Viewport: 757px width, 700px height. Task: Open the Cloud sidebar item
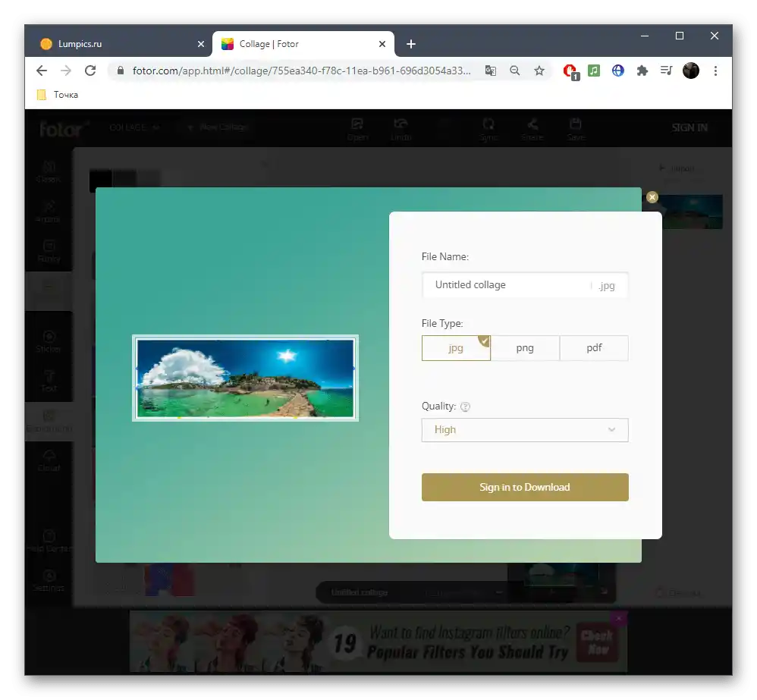(49, 460)
